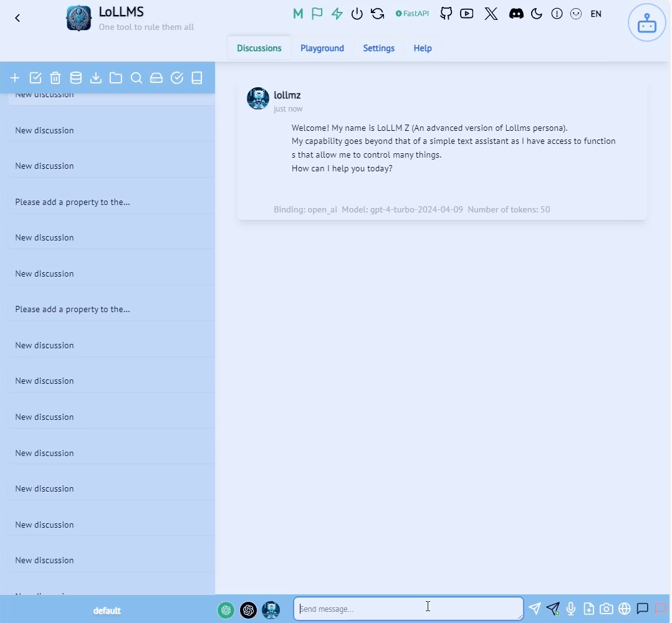The image size is (672, 623).
Task: Open the EN language selector
Action: (x=596, y=14)
